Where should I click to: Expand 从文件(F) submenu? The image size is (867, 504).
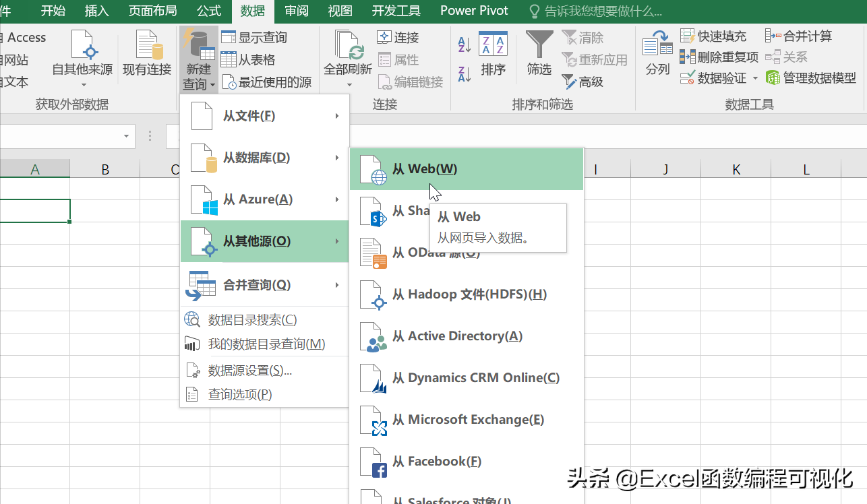click(x=264, y=116)
